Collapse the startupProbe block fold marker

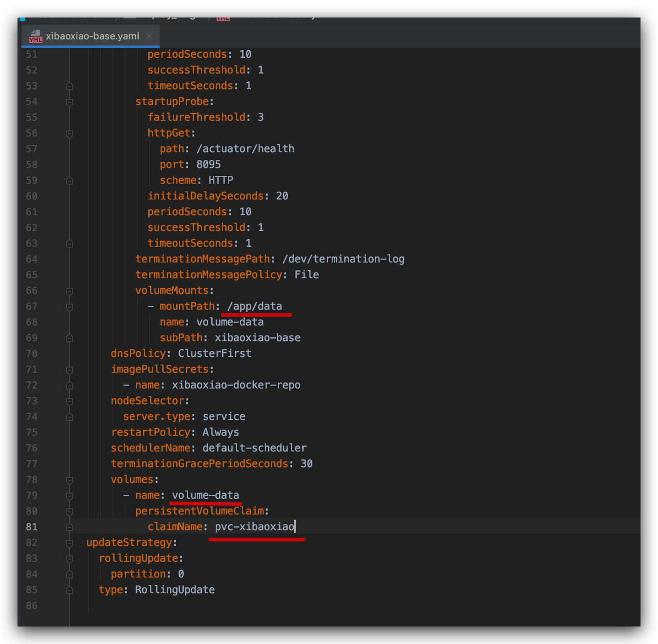pyautogui.click(x=70, y=102)
